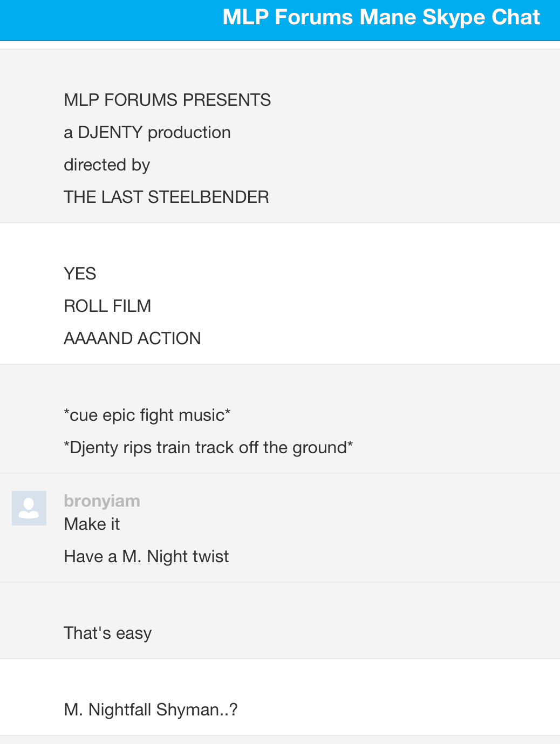The width and height of the screenshot is (560, 744).
Task: Click the blue header bar
Action: point(280,20)
